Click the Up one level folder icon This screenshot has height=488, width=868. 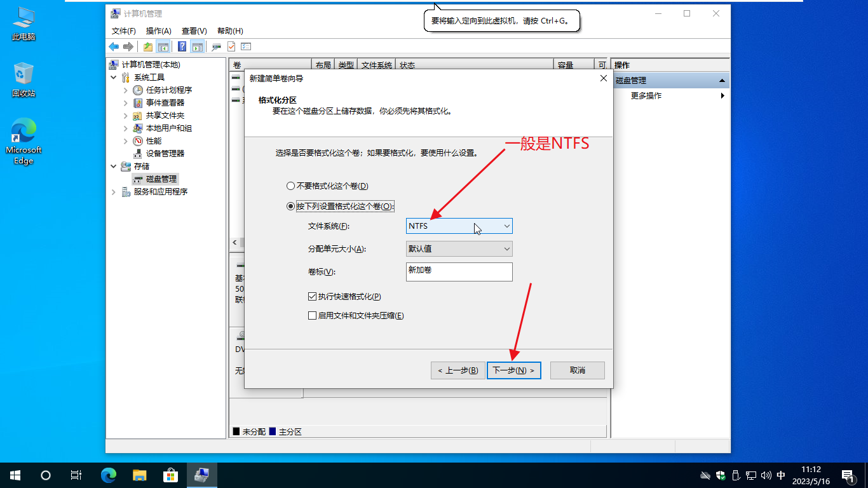click(x=148, y=46)
